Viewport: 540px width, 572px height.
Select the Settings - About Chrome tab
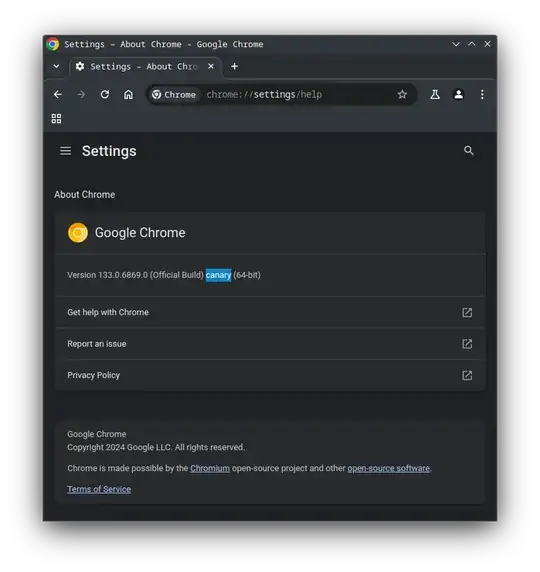click(145, 67)
